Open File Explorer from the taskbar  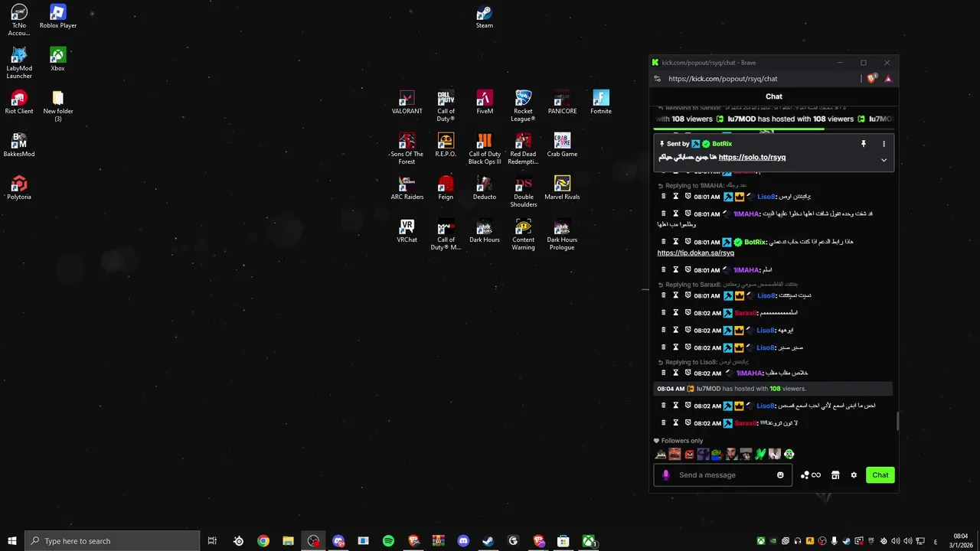point(288,541)
